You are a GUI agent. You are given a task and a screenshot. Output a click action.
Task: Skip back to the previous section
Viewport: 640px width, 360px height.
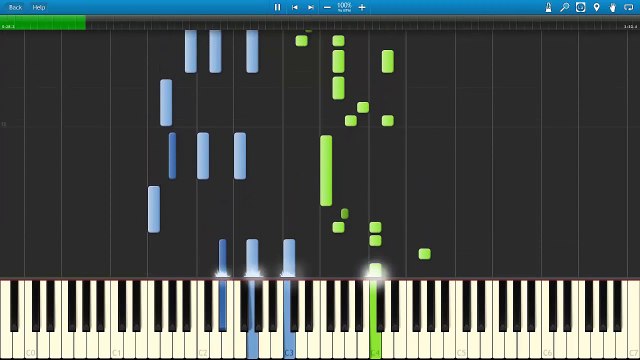click(294, 7)
